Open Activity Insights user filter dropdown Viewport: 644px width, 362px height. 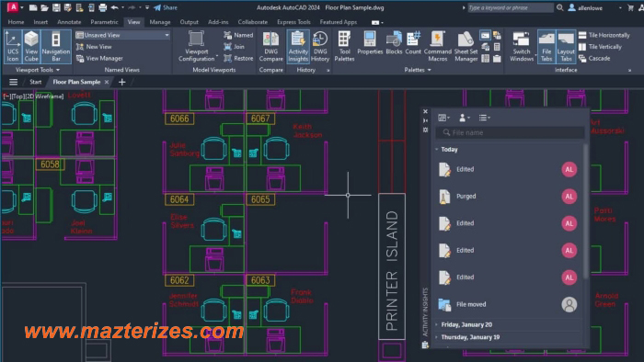(464, 118)
